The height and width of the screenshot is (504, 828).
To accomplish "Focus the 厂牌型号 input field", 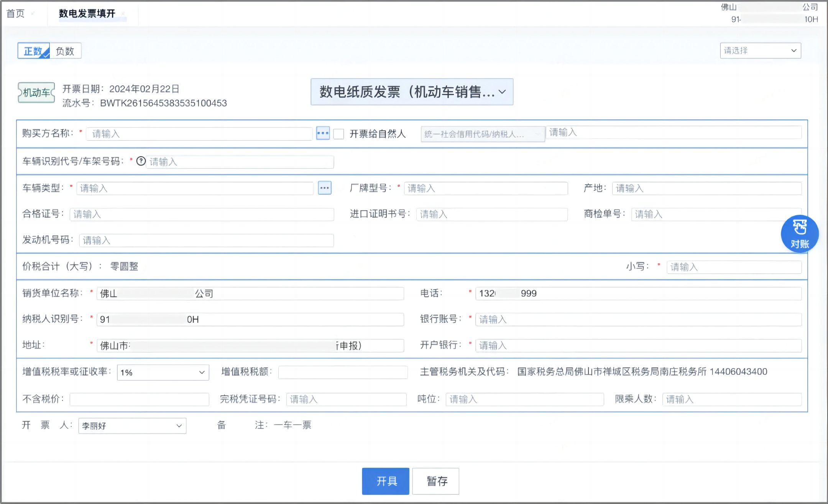I will [486, 188].
